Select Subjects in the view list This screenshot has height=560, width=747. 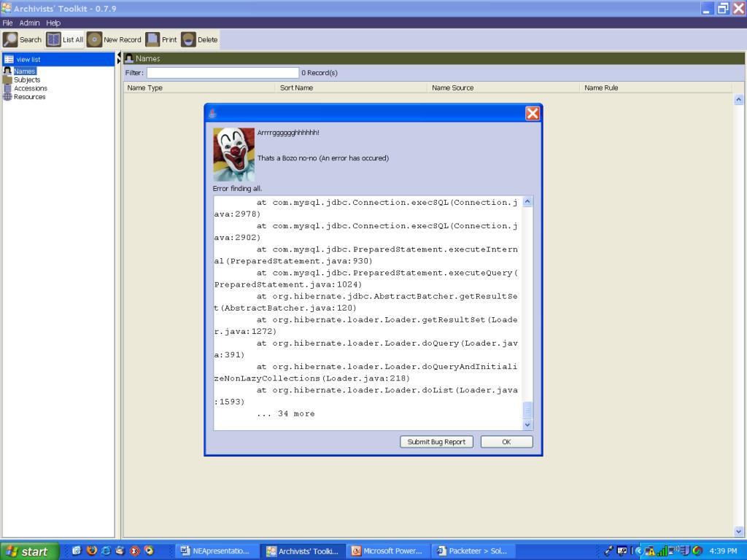coord(27,80)
